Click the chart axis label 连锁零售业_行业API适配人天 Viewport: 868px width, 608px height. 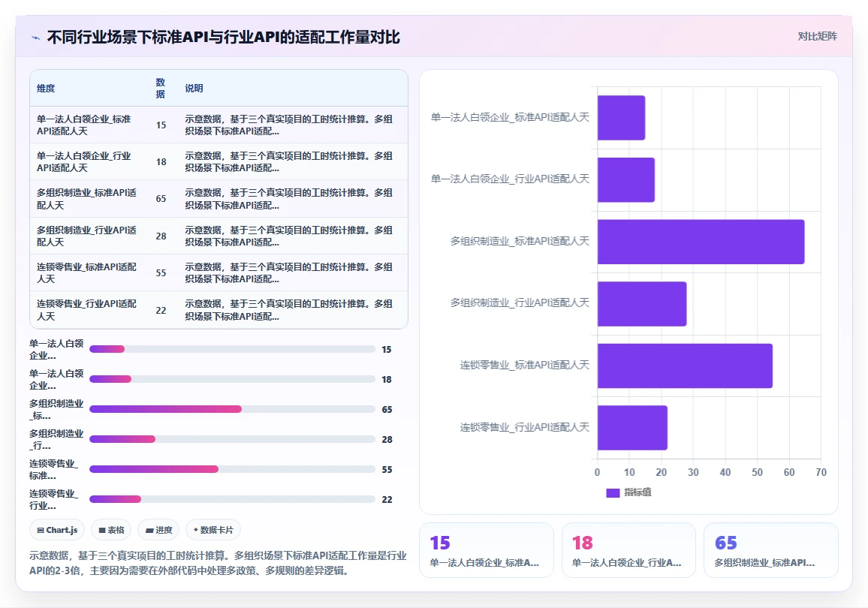tap(525, 427)
